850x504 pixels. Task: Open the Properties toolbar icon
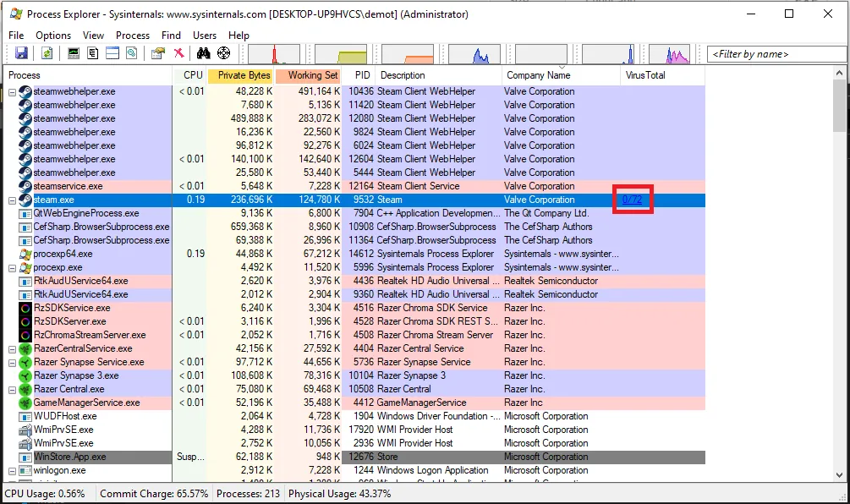pyautogui.click(x=158, y=53)
